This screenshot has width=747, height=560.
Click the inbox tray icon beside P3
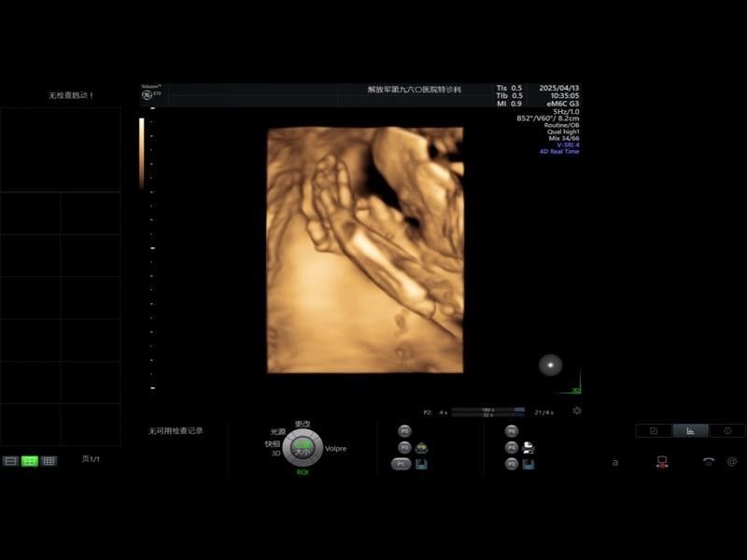pyautogui.click(x=421, y=448)
